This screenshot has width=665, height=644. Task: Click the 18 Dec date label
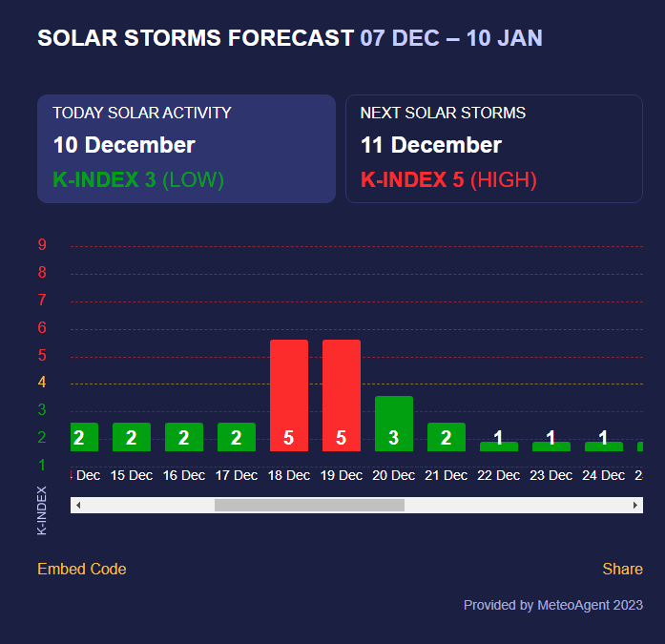coord(289,475)
